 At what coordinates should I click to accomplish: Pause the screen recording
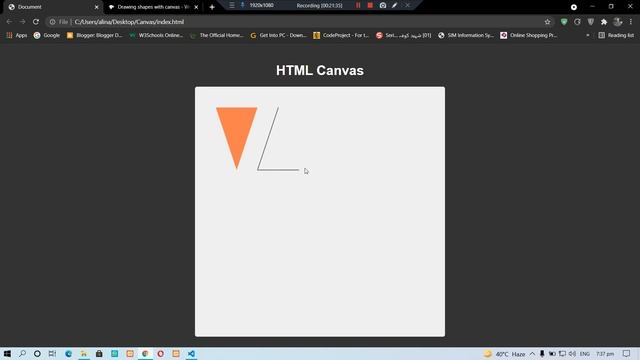click(358, 5)
